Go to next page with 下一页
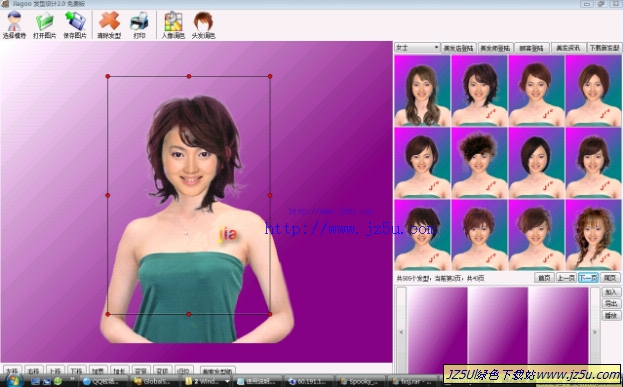This screenshot has width=624, height=387. coord(588,278)
